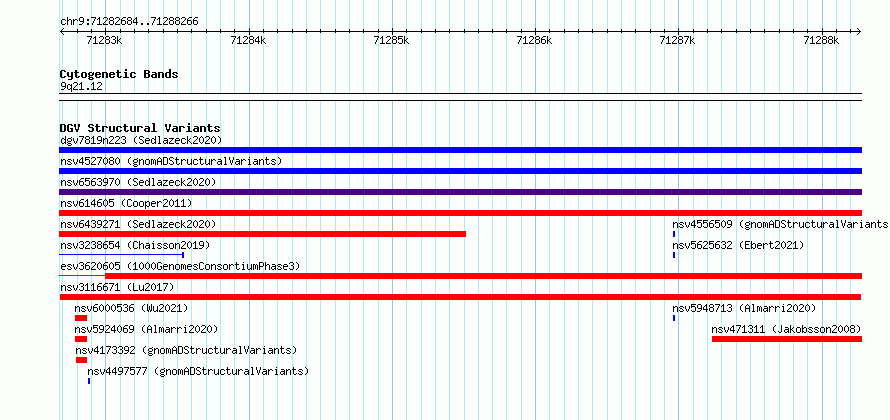890x420 pixels.
Task: Click the 71287k ruler tick label
Action: (x=678, y=40)
